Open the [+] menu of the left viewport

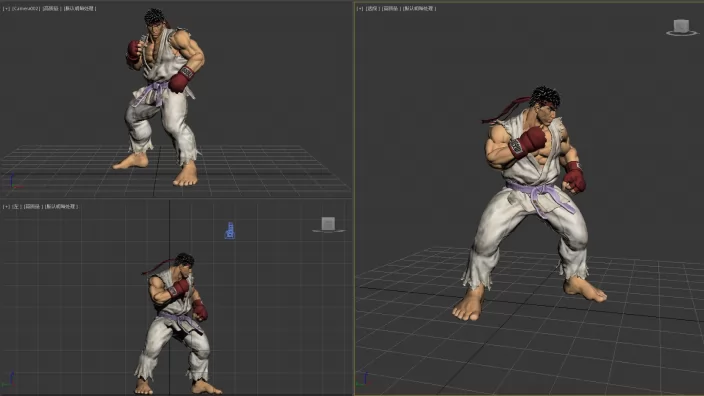point(6,207)
